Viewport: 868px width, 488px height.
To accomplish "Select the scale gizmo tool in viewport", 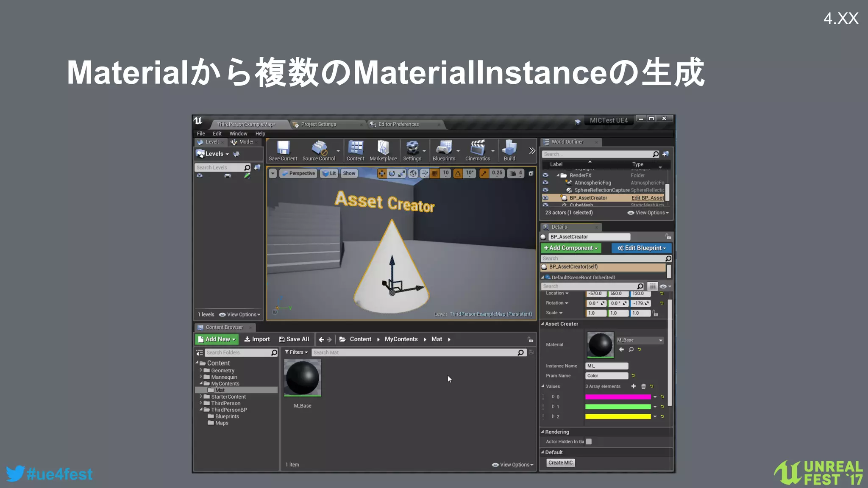I will pyautogui.click(x=402, y=173).
